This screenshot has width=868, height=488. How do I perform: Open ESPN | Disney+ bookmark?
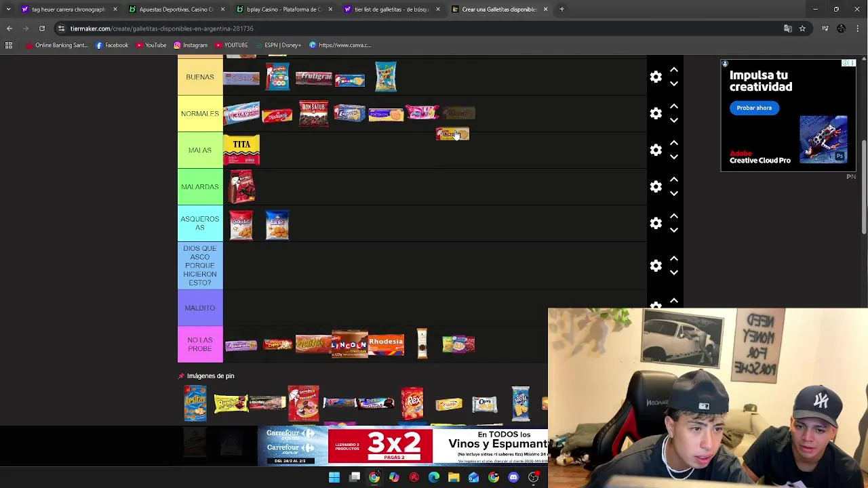pos(278,45)
